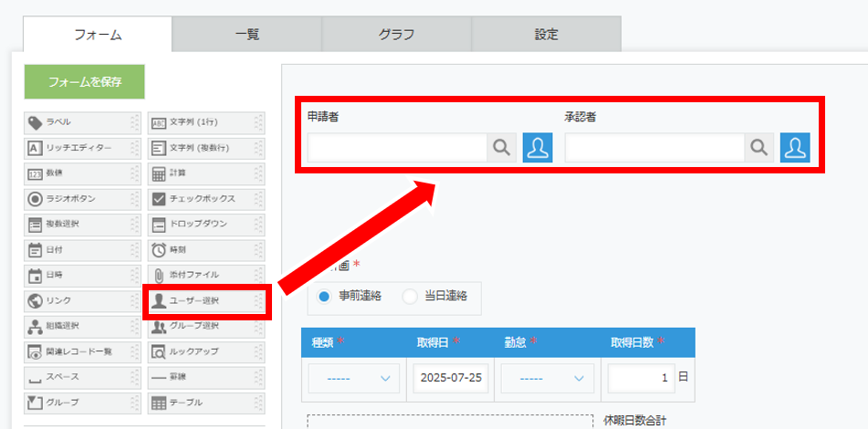Click the search icon in 申請者 field

502,148
